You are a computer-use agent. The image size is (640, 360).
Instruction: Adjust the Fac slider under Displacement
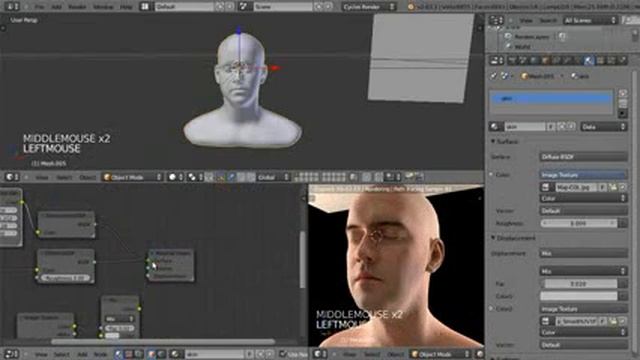579,283
